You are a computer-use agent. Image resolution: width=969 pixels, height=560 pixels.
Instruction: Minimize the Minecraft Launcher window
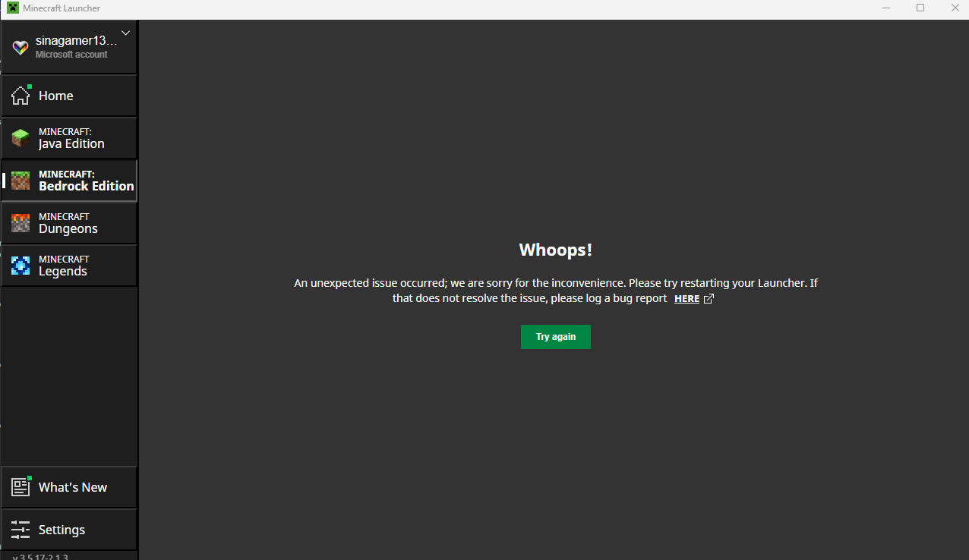886,8
